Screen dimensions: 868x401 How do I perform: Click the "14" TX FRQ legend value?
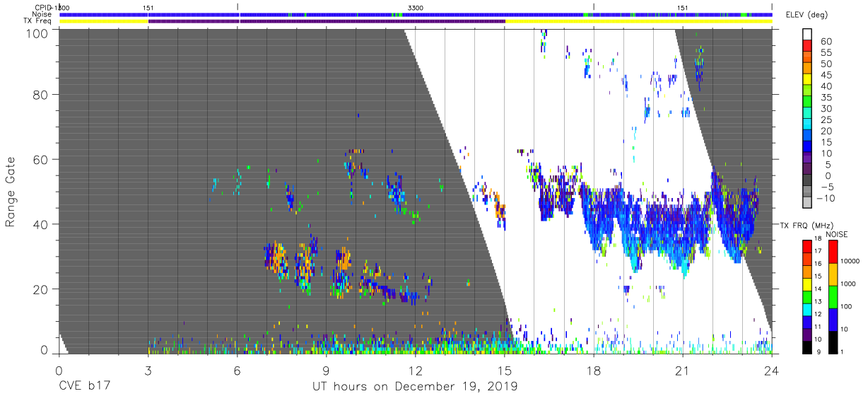818,289
